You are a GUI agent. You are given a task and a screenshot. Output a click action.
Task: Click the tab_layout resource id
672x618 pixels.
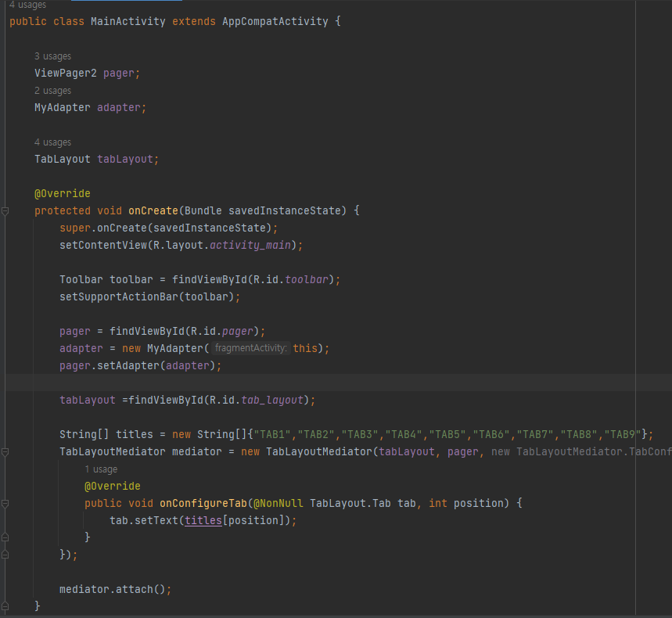[272, 400]
